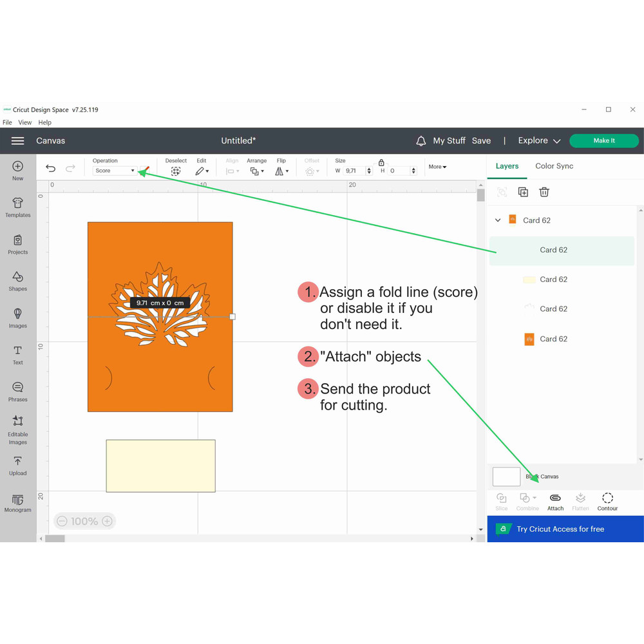Delete layer using the trash icon

tap(544, 192)
